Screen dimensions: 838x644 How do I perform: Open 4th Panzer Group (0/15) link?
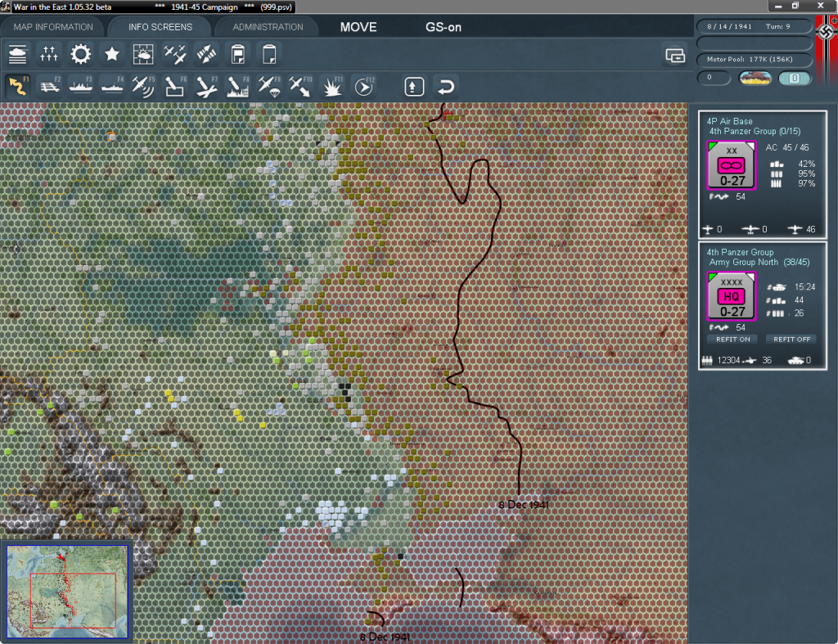tap(755, 132)
